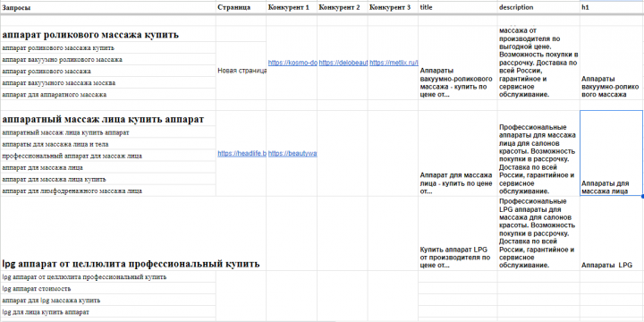The width and height of the screenshot is (644, 322).
Task: Select title cell Купить аппарат LPG от производителя
Action: coord(458,233)
